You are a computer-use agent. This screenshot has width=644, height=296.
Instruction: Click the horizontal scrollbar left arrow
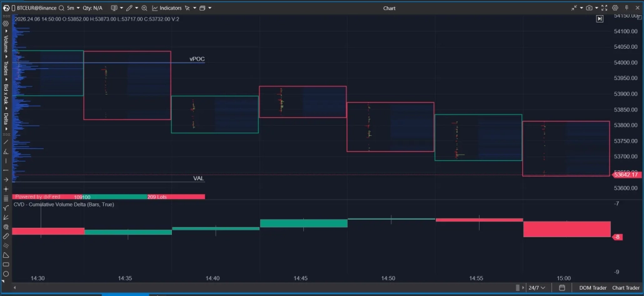[15, 288]
